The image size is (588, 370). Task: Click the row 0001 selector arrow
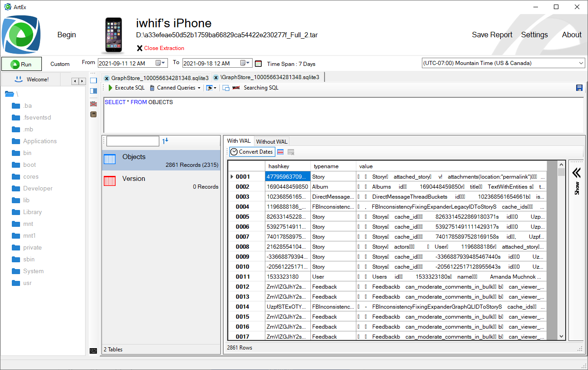[232, 177]
